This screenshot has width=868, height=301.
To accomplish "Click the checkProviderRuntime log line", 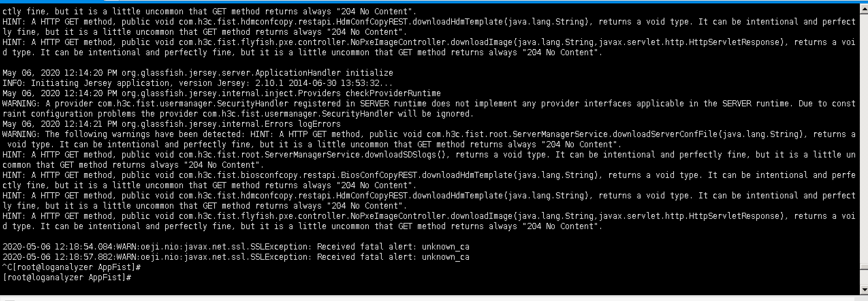I will pos(221,93).
